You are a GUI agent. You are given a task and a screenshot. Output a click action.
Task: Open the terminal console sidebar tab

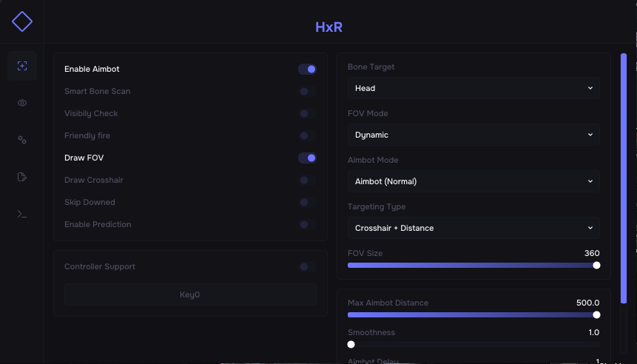(22, 214)
